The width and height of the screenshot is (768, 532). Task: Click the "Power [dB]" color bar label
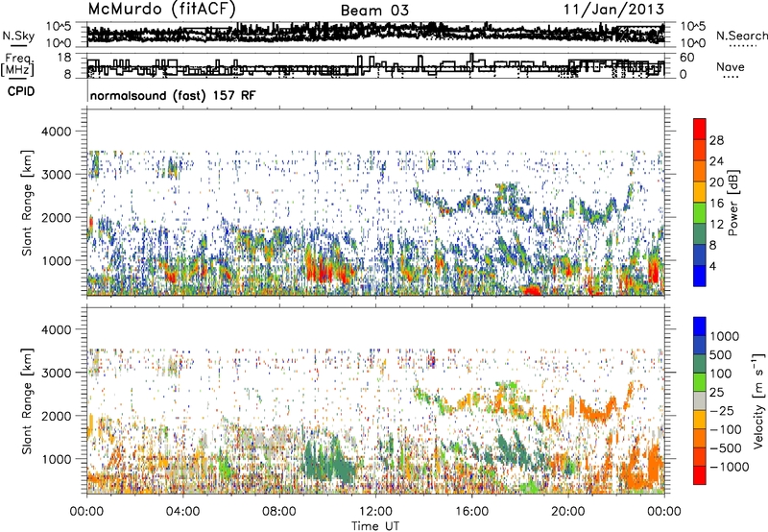[x=733, y=203]
